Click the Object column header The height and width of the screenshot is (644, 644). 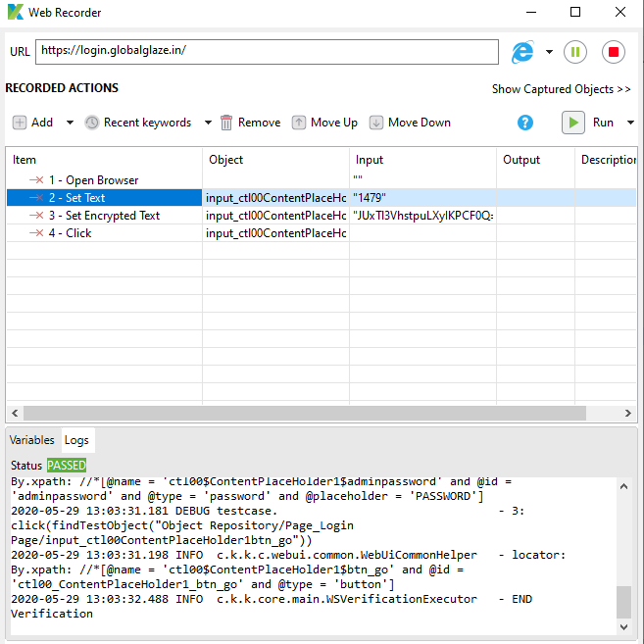coord(275,160)
